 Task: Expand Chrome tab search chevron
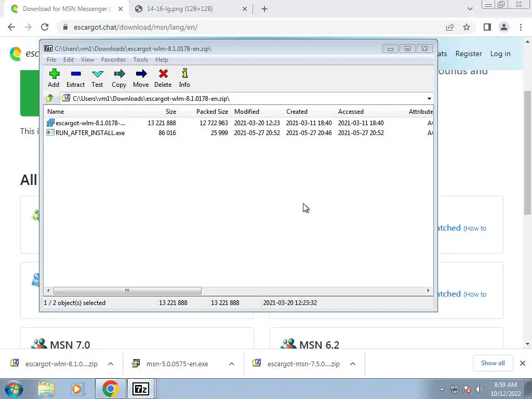click(x=470, y=9)
